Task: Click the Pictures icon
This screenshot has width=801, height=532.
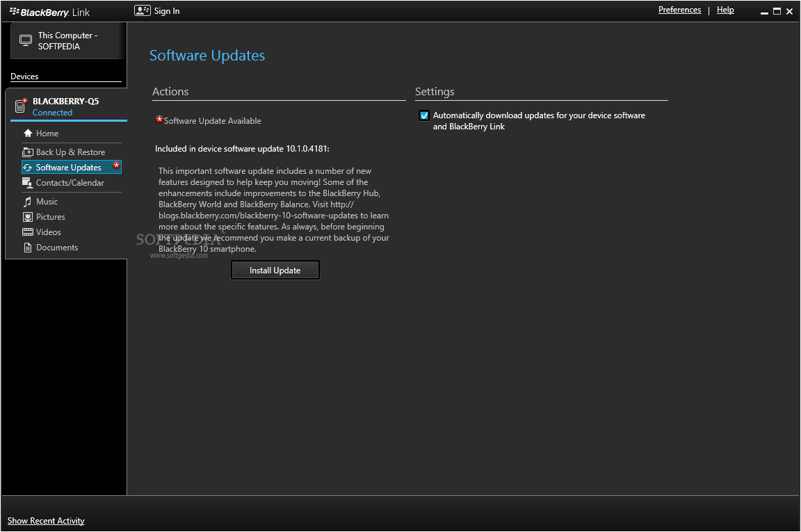Action: click(28, 217)
